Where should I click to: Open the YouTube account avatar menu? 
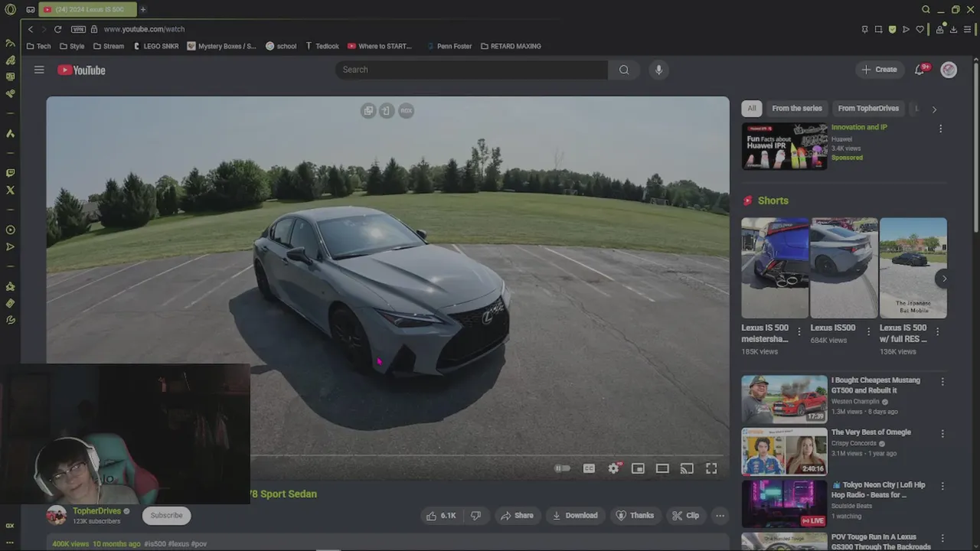[x=949, y=70]
